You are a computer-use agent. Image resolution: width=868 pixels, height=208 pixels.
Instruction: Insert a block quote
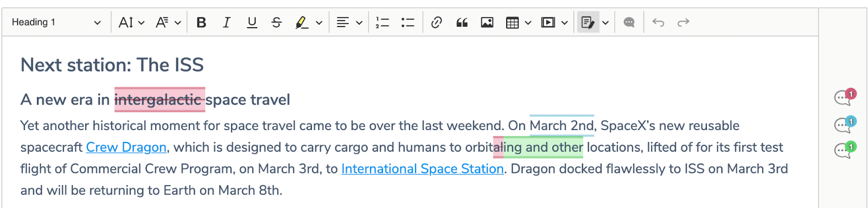pos(462,22)
